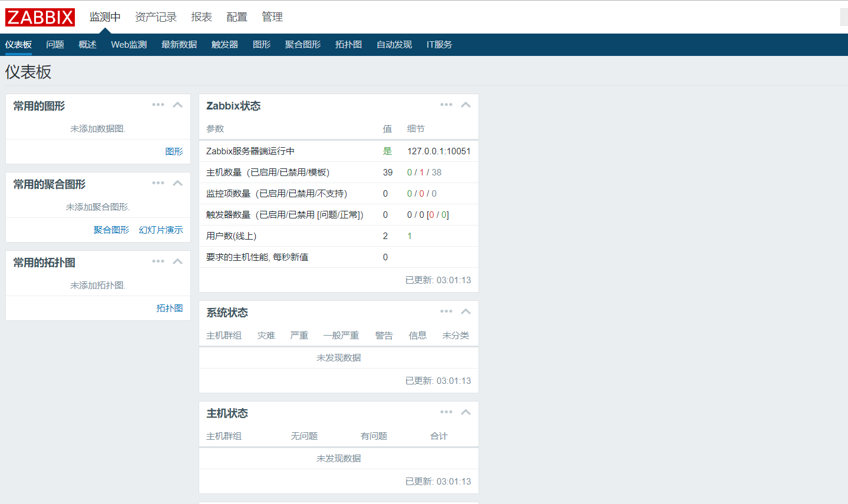This screenshot has height=504, width=848.
Task: Select the 仪表板 submenu tab
Action: click(18, 45)
